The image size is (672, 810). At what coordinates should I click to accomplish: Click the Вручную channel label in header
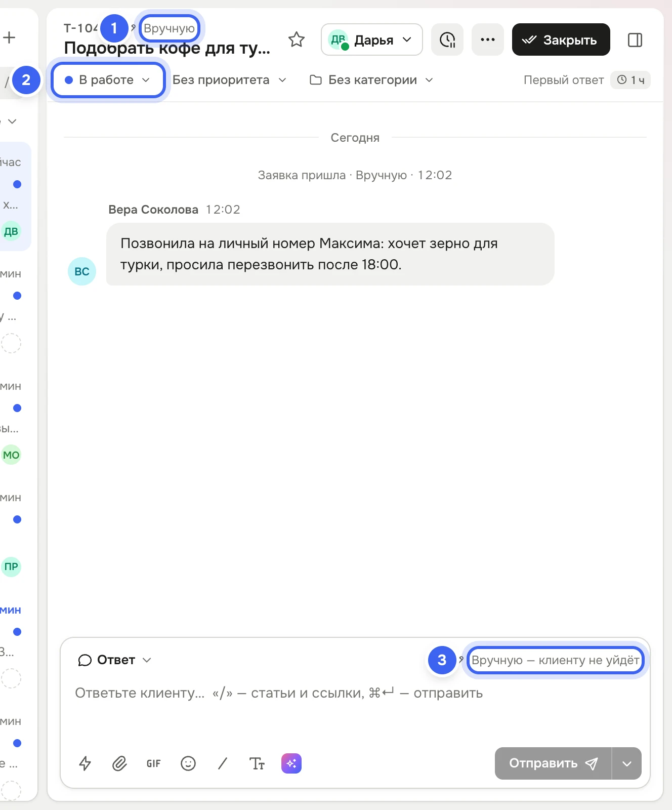[169, 28]
